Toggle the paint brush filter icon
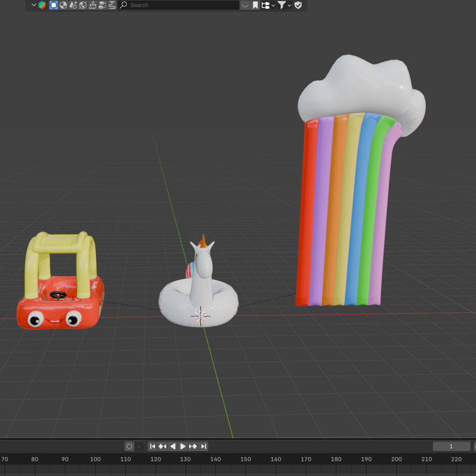The height and width of the screenshot is (476, 476). 93,5
